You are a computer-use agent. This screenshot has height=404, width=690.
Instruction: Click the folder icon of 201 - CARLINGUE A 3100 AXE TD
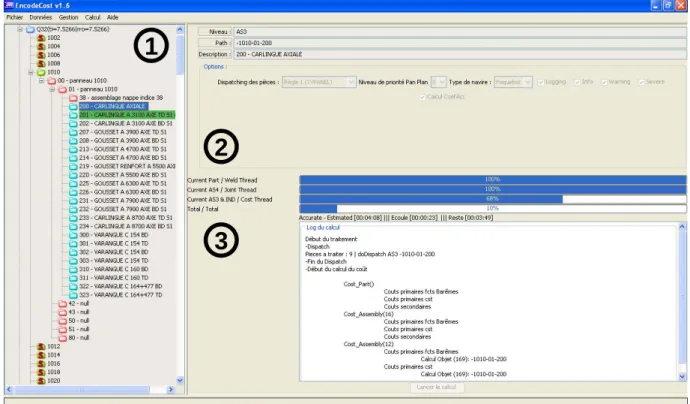[73, 115]
